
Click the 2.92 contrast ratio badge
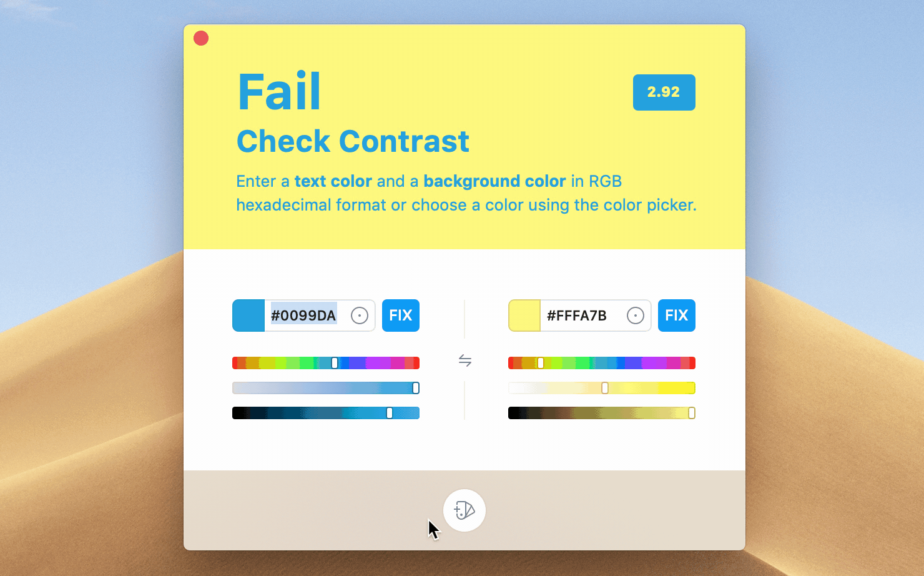[x=664, y=92]
